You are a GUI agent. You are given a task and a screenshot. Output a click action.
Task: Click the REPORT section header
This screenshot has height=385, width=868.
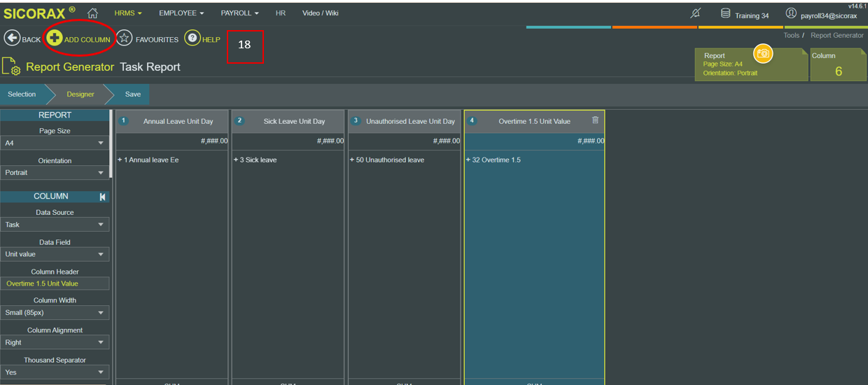[55, 115]
